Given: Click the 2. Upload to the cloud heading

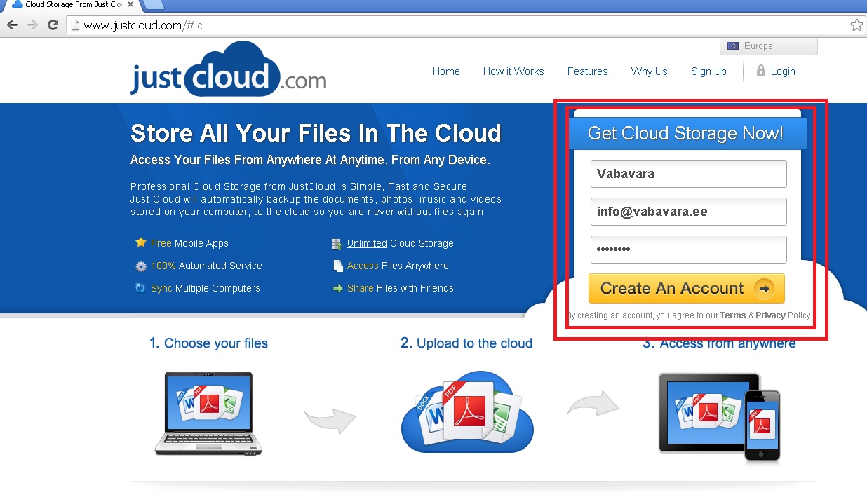Looking at the screenshot, I should (x=466, y=343).
